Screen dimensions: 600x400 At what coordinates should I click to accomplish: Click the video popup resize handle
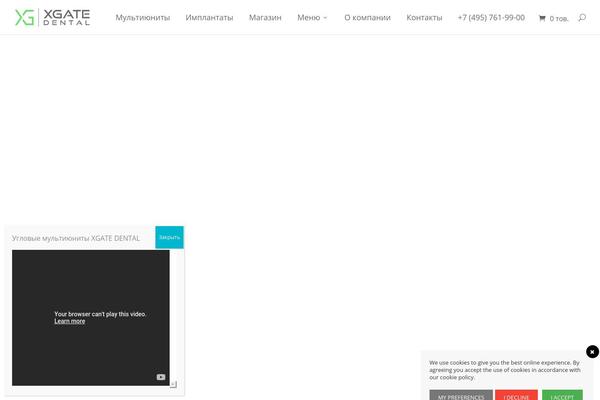coord(173,384)
